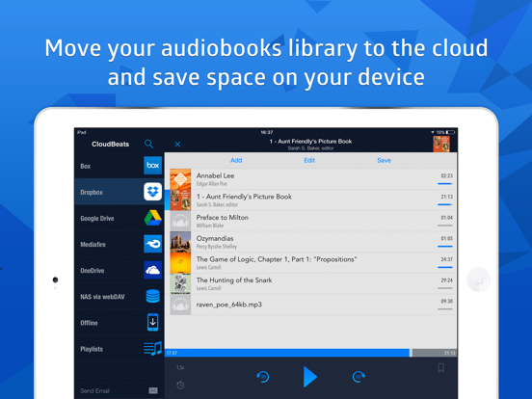The width and height of the screenshot is (532, 399).
Task: Click the Edgar Allan Poe author label
Action: tap(212, 184)
